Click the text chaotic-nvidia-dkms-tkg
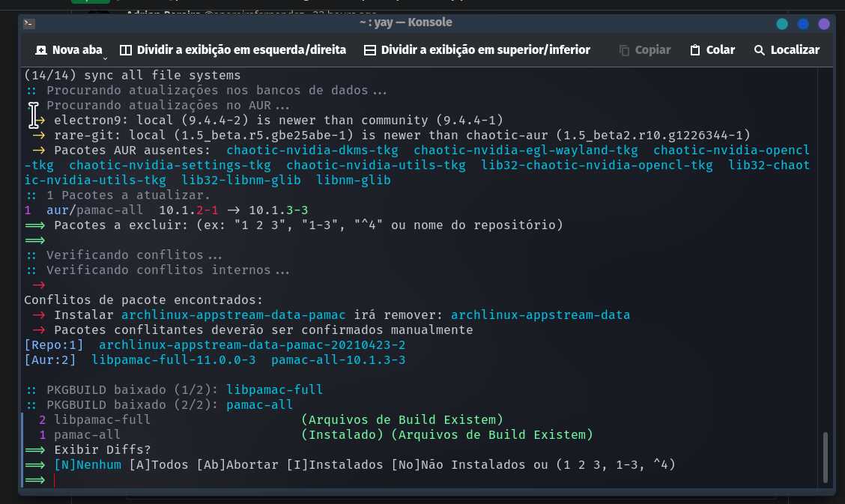The height and width of the screenshot is (504, 845). click(x=312, y=151)
